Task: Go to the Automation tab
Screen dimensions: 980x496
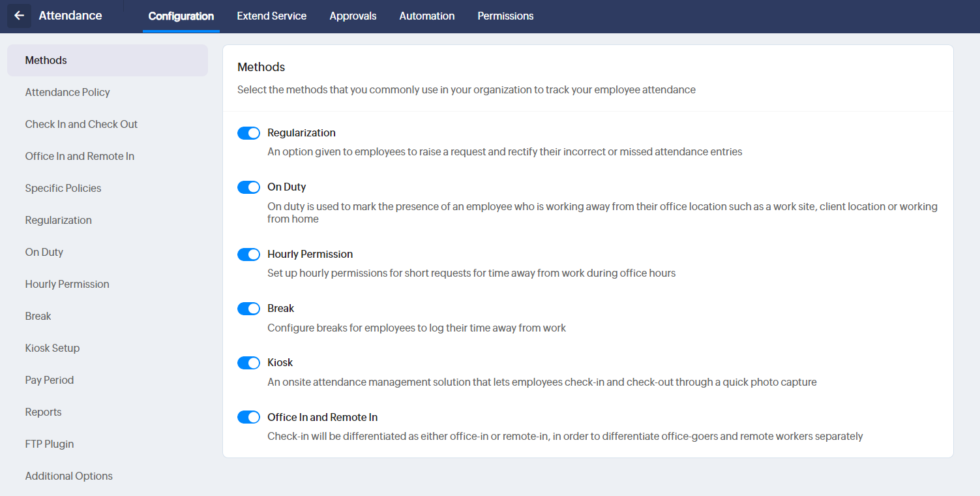Action: click(427, 16)
